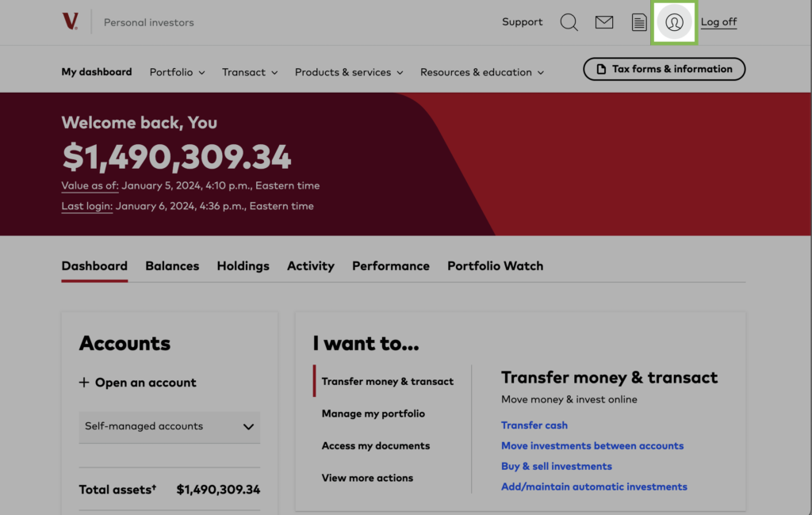Expand the Transact dropdown menu
Image resolution: width=812 pixels, height=515 pixels.
click(x=250, y=72)
